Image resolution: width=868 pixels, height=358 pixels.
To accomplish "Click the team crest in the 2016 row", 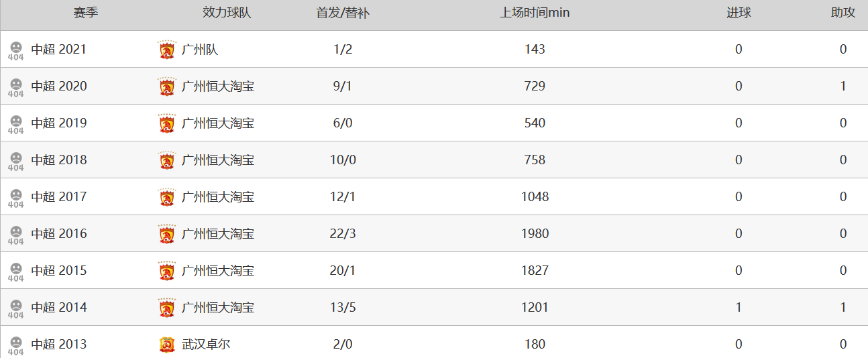I will [166, 234].
